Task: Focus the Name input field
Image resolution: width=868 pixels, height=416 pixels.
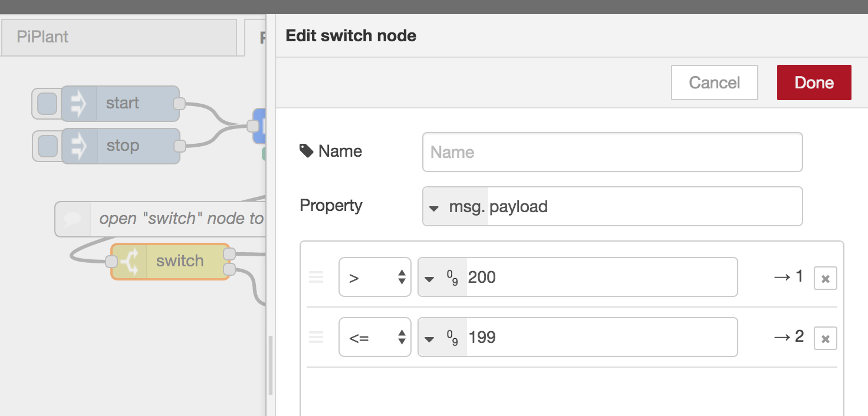Action: tap(612, 152)
